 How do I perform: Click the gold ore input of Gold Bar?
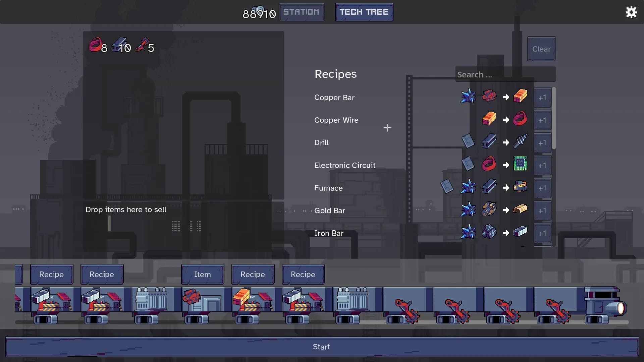pyautogui.click(x=489, y=209)
